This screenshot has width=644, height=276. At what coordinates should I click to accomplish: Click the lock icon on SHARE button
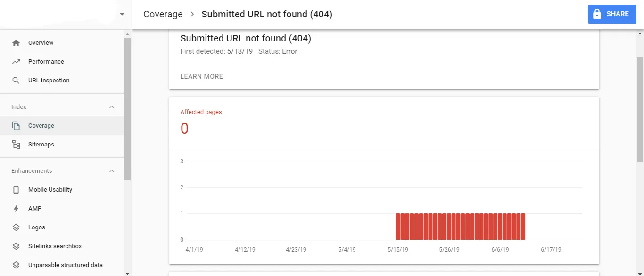(x=597, y=14)
